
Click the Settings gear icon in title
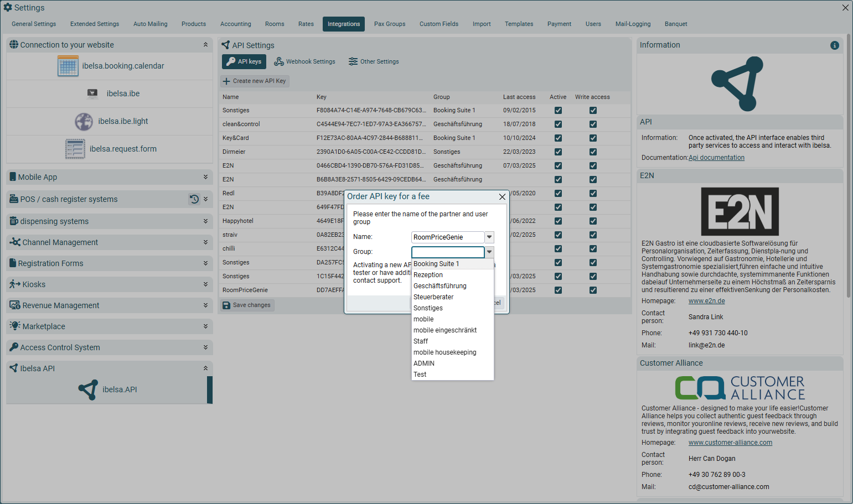pos(8,7)
